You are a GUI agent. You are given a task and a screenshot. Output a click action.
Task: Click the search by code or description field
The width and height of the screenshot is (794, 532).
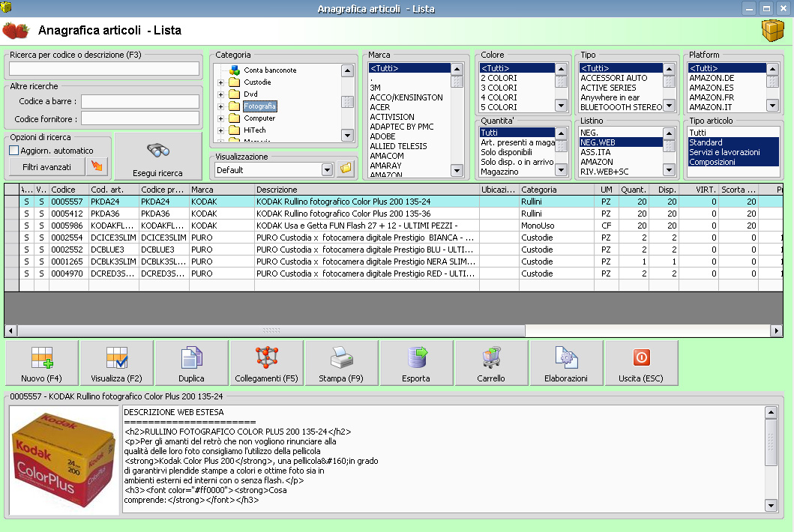point(103,69)
